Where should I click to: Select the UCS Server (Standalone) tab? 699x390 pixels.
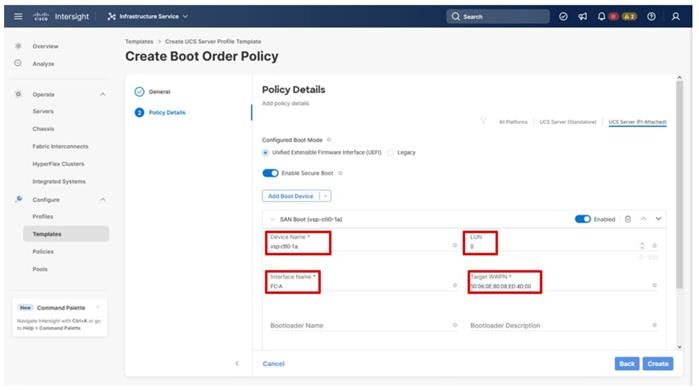[x=567, y=122]
